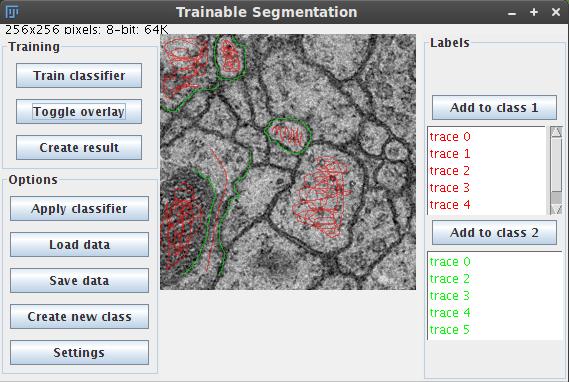Create new class for labeling
Screen dimensions: 569x382
click(79, 316)
